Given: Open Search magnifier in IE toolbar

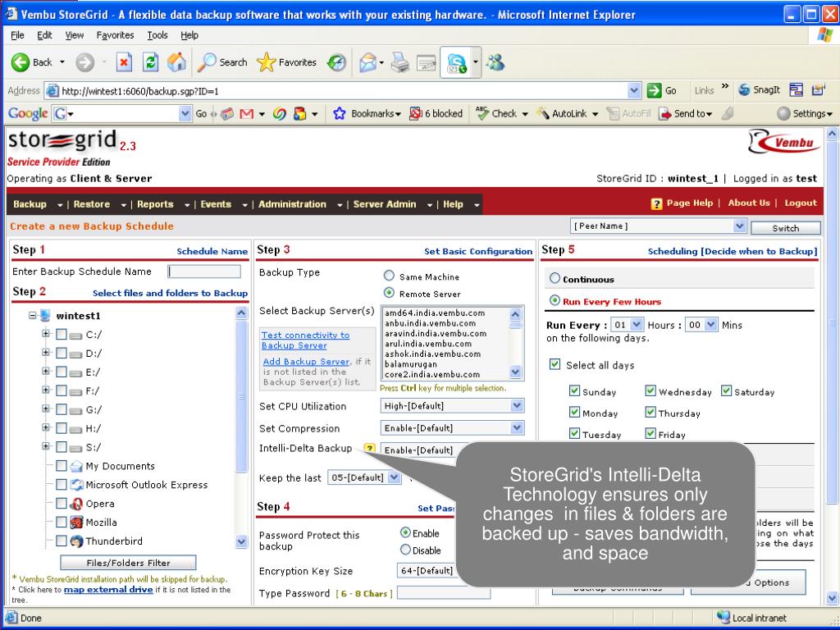Looking at the screenshot, I should coord(207,62).
